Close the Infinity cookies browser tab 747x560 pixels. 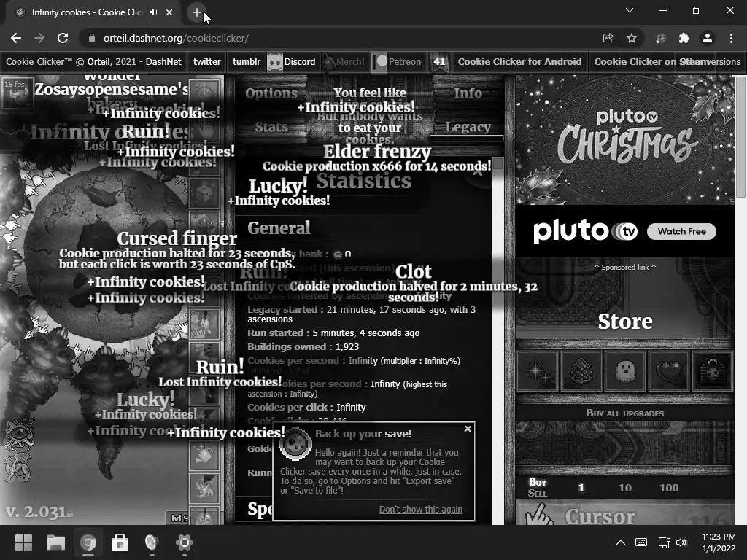[169, 12]
